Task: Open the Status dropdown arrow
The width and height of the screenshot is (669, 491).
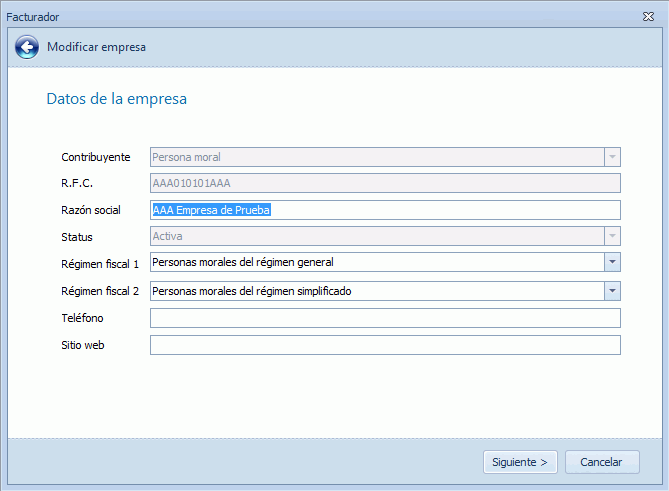Action: tap(611, 236)
